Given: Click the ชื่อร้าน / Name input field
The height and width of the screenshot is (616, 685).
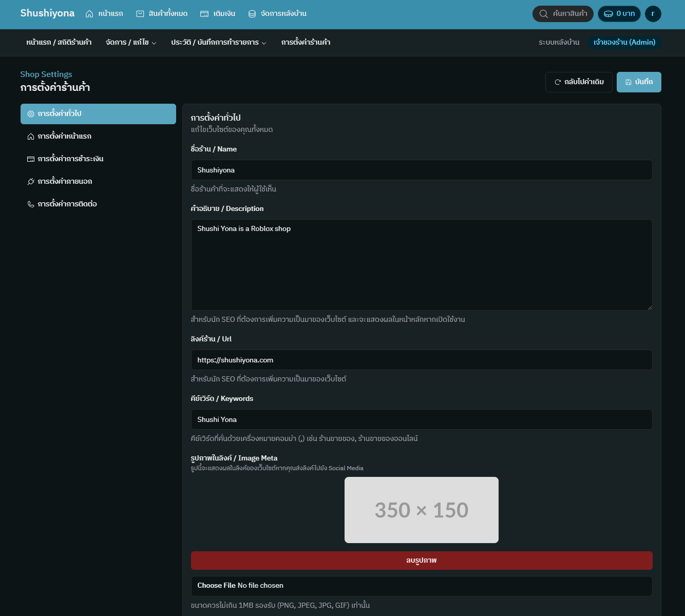Looking at the screenshot, I should (x=421, y=170).
